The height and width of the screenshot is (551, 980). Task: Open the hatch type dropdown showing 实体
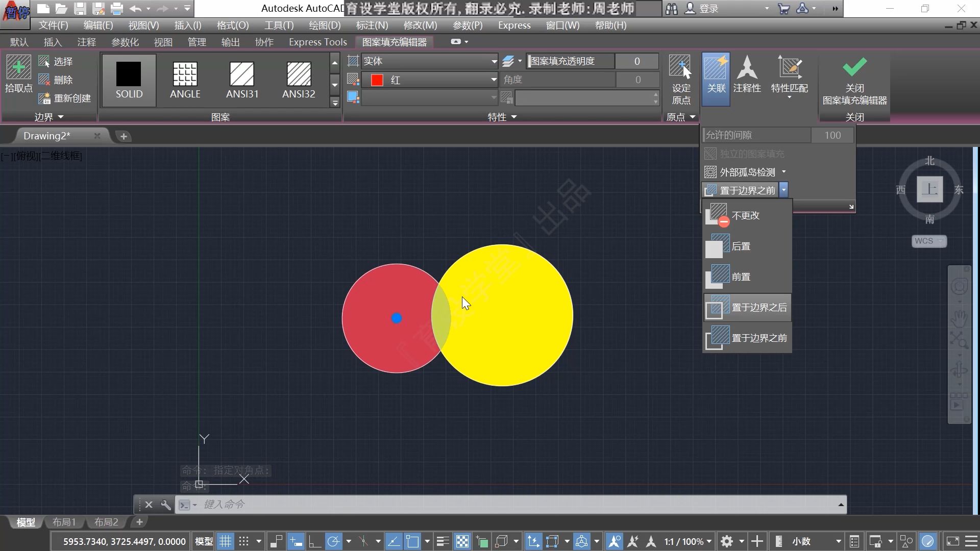click(x=429, y=61)
